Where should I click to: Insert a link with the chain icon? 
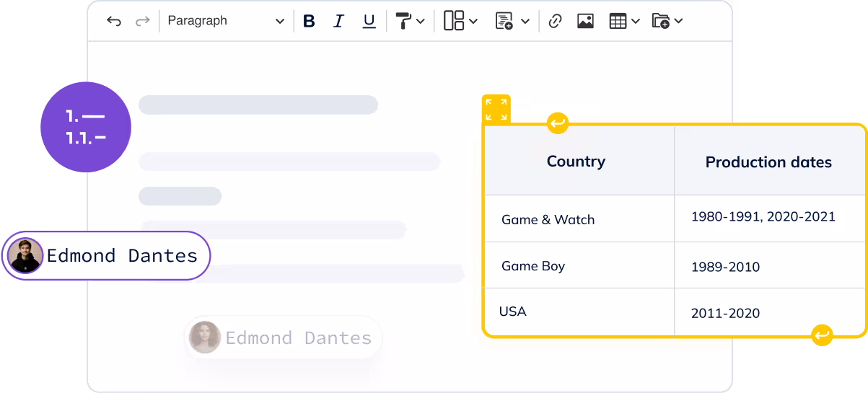(x=555, y=21)
